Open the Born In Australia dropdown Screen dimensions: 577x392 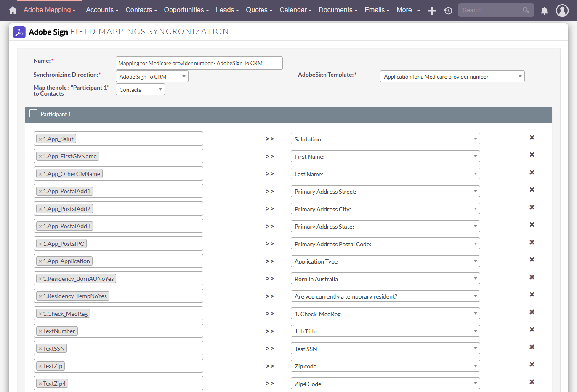tap(385, 279)
